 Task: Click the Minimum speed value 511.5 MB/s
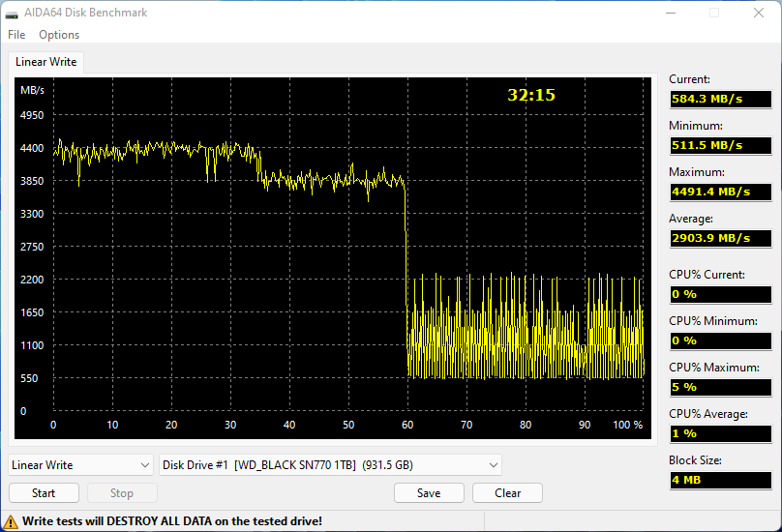[721, 145]
